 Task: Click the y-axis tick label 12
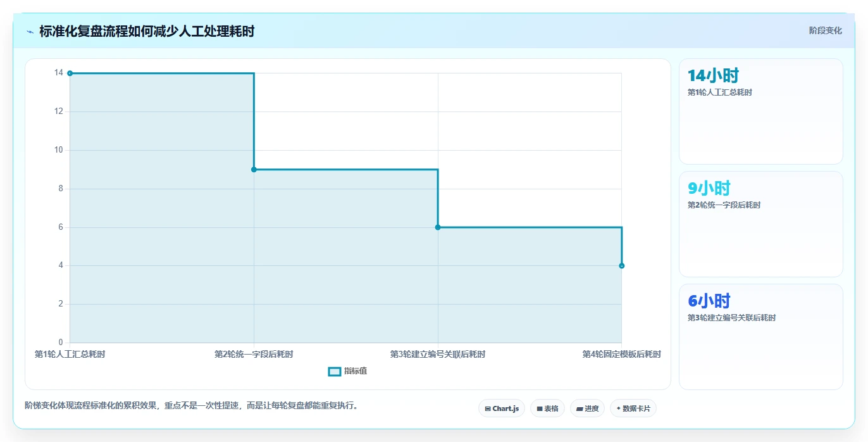59,111
